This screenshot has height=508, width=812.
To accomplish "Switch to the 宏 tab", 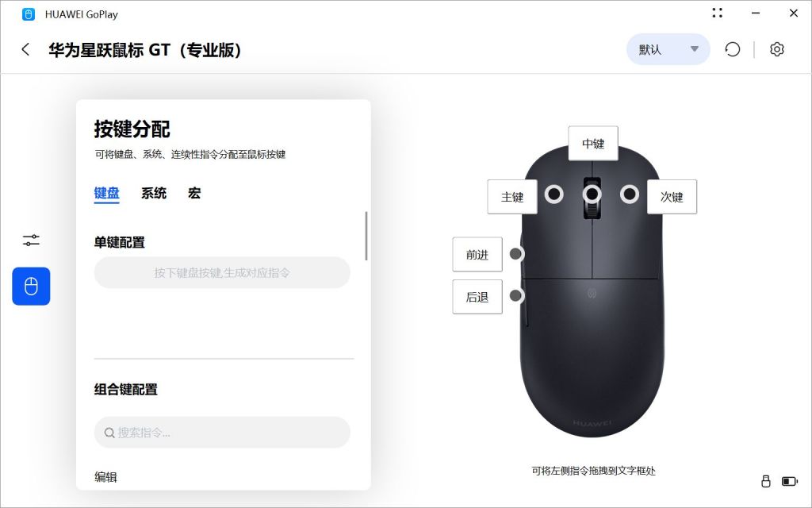I will pyautogui.click(x=194, y=194).
